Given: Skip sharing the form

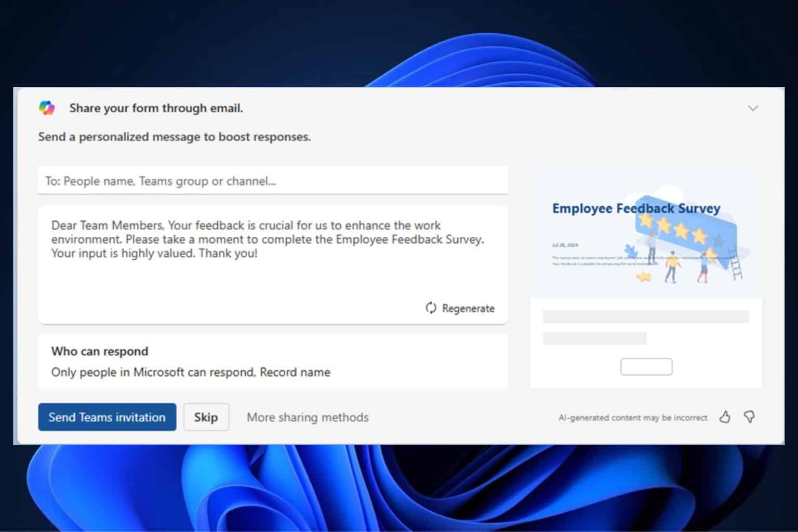Looking at the screenshot, I should (206, 417).
